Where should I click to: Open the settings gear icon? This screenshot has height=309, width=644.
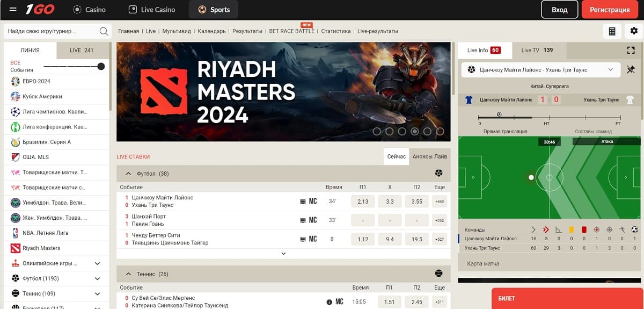[x=633, y=31]
